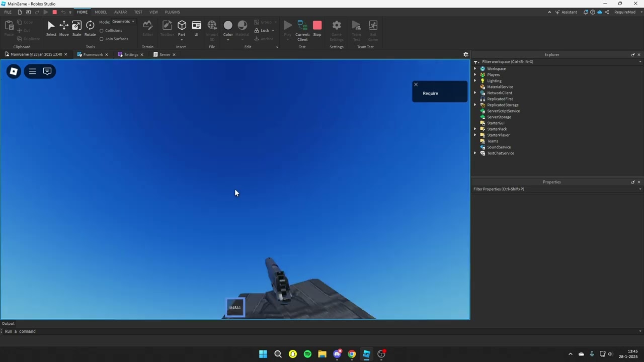Open the Help icon
The height and width of the screenshot is (362, 644).
tap(593, 12)
